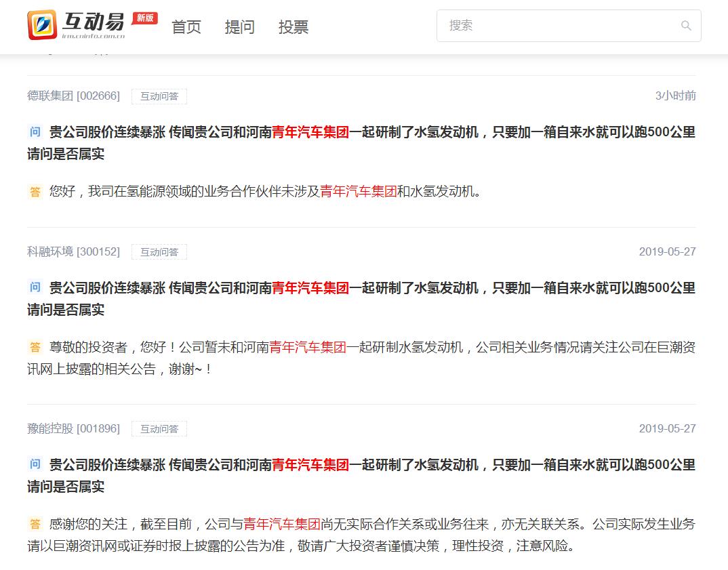Switch to the 投票 navigation tab
This screenshot has width=728, height=570.
pyautogui.click(x=294, y=27)
